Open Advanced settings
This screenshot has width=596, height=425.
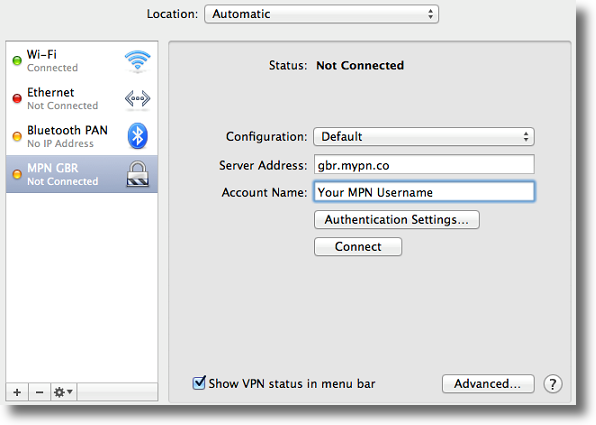tap(488, 384)
